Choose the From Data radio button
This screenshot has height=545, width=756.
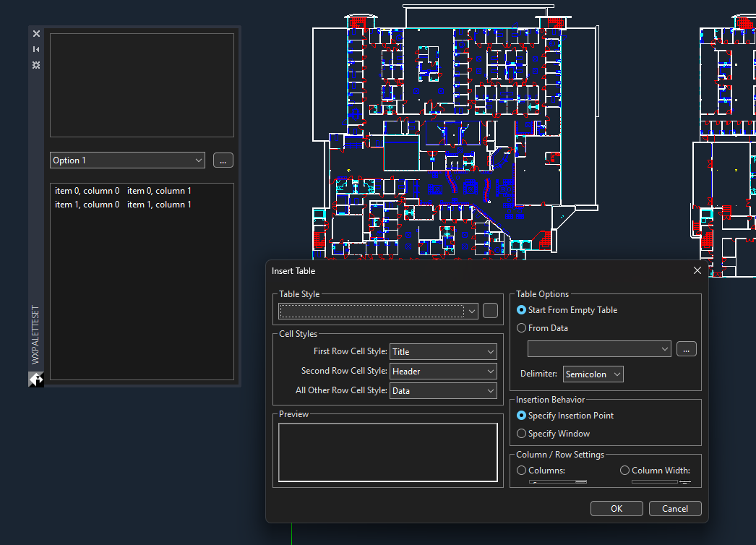tap(522, 328)
